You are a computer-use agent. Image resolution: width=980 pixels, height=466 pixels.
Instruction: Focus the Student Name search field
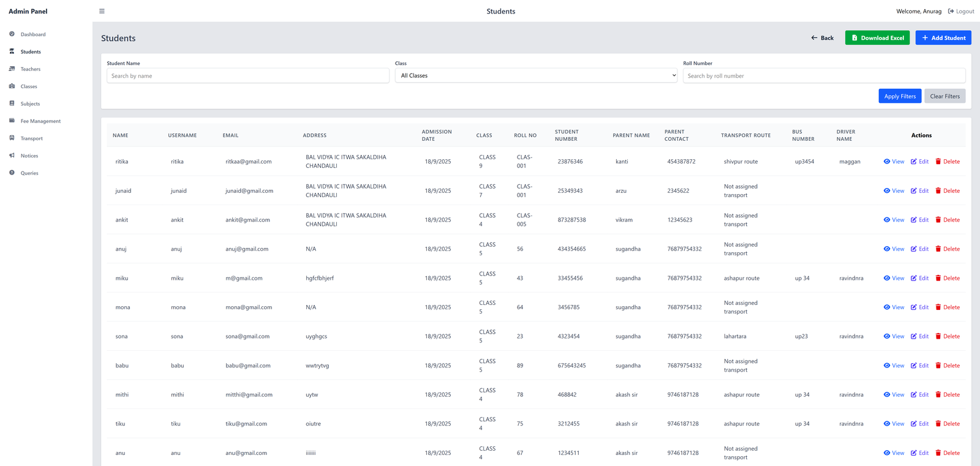coord(248,76)
